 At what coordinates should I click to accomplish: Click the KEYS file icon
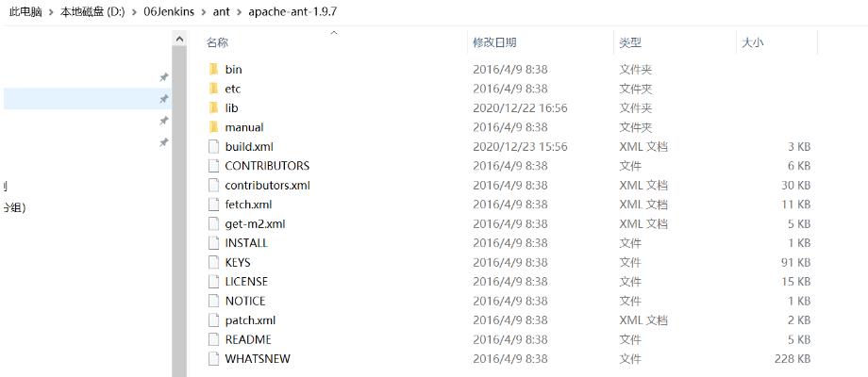[x=214, y=262]
